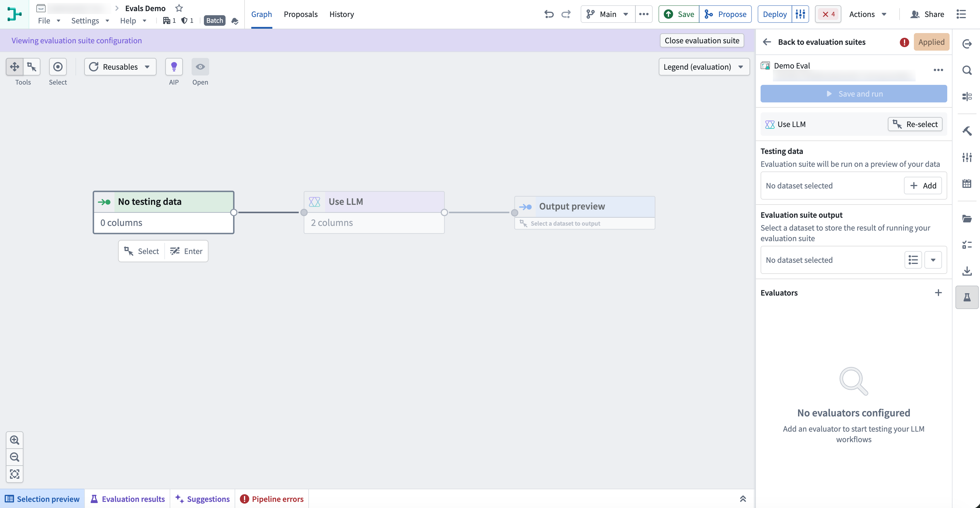
Task: Click Re-select for Use LLM
Action: (914, 124)
